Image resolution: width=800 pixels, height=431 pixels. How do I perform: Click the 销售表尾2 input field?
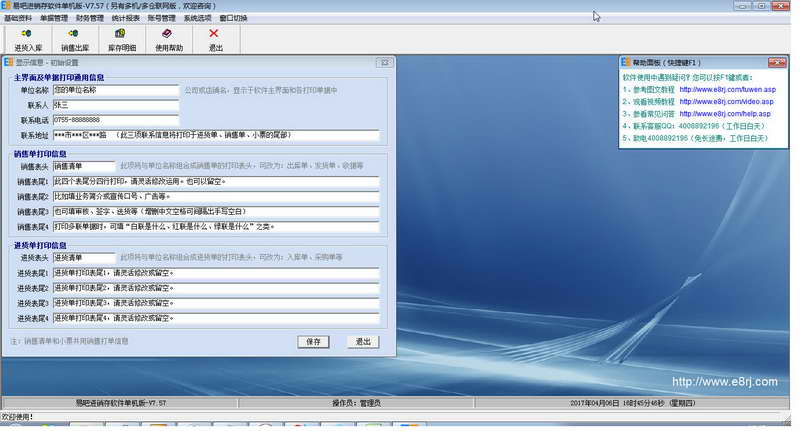click(216, 196)
